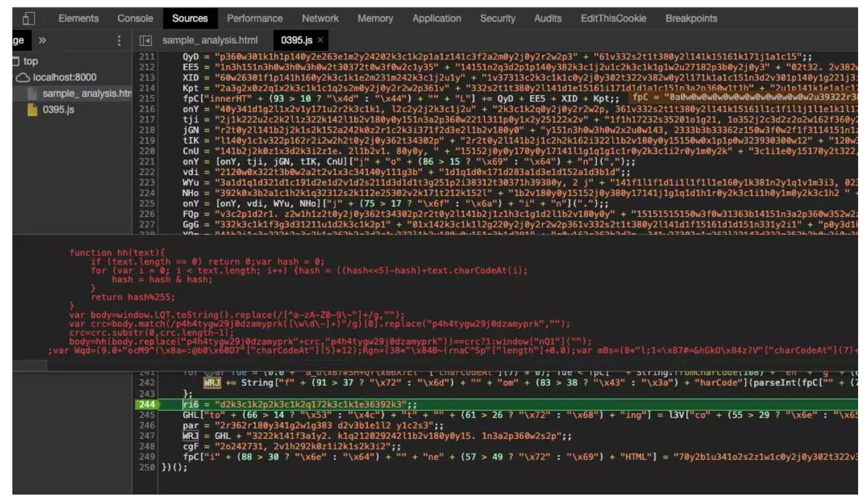Open the Elements panel
Image resolution: width=868 pixels, height=502 pixels.
(79, 19)
